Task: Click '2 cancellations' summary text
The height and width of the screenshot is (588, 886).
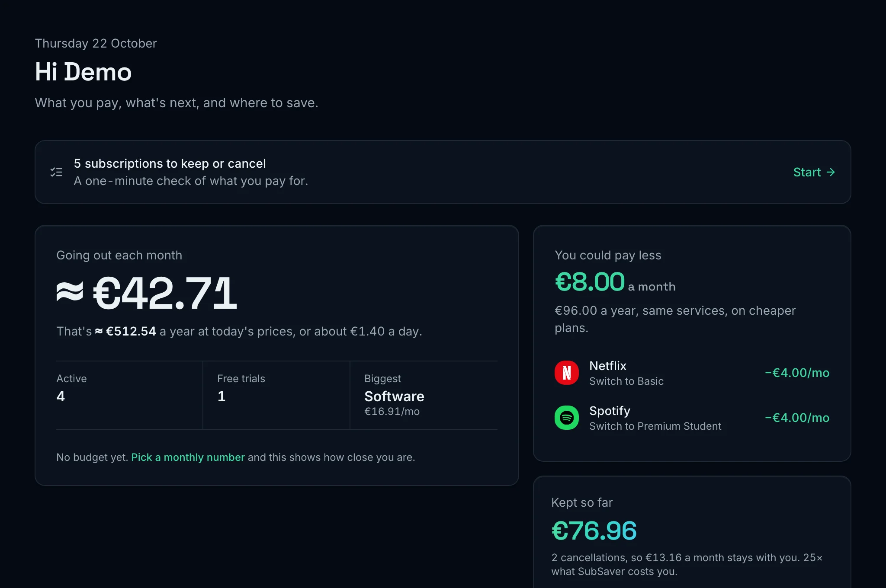Action: coord(687,564)
